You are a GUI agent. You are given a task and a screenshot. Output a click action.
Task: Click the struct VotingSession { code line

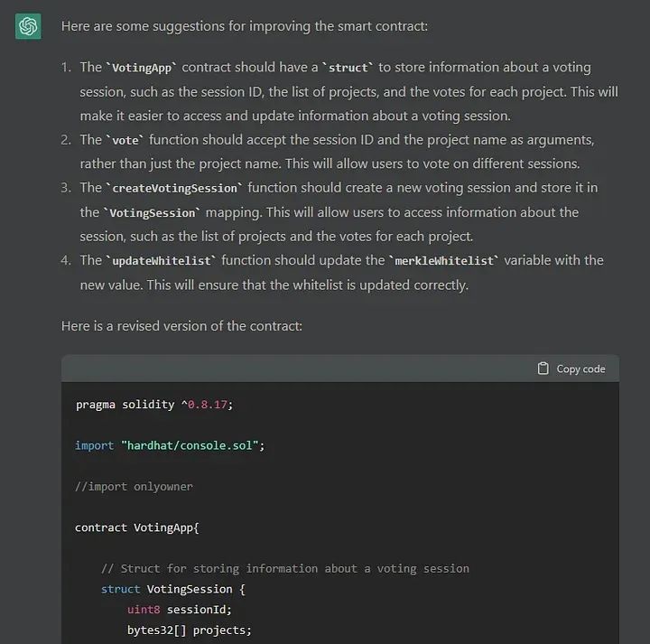173,589
